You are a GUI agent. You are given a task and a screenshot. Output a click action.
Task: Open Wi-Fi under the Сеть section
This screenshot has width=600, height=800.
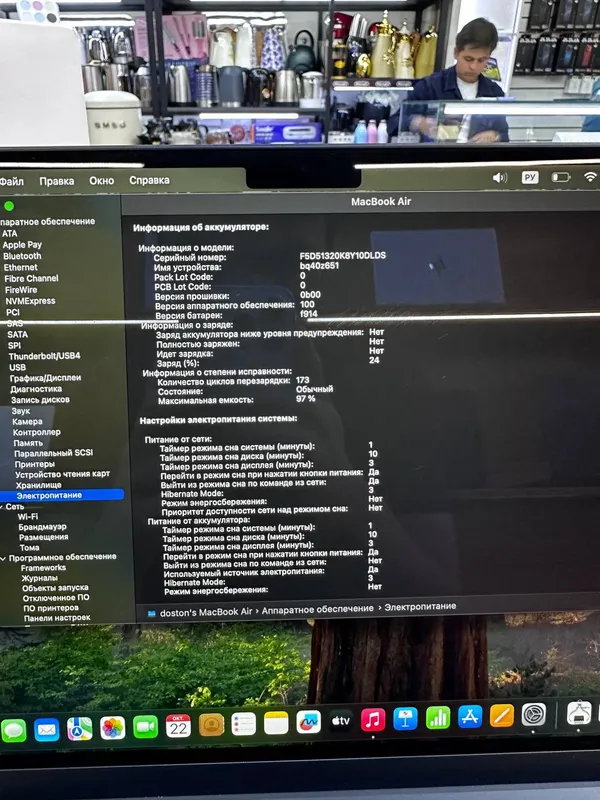(28, 517)
